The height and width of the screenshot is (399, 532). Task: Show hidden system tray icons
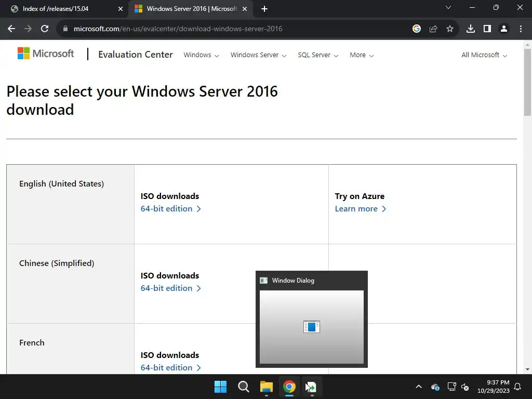[419, 387]
